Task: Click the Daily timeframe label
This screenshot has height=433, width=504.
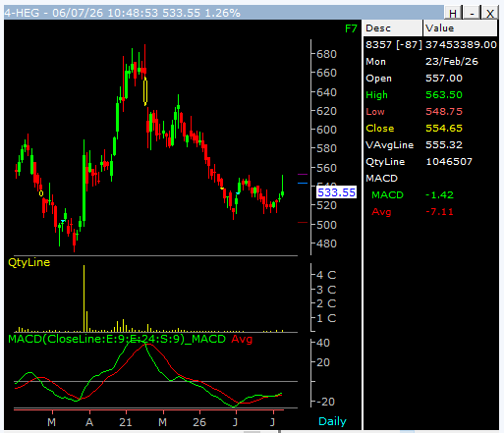Action: tap(332, 421)
